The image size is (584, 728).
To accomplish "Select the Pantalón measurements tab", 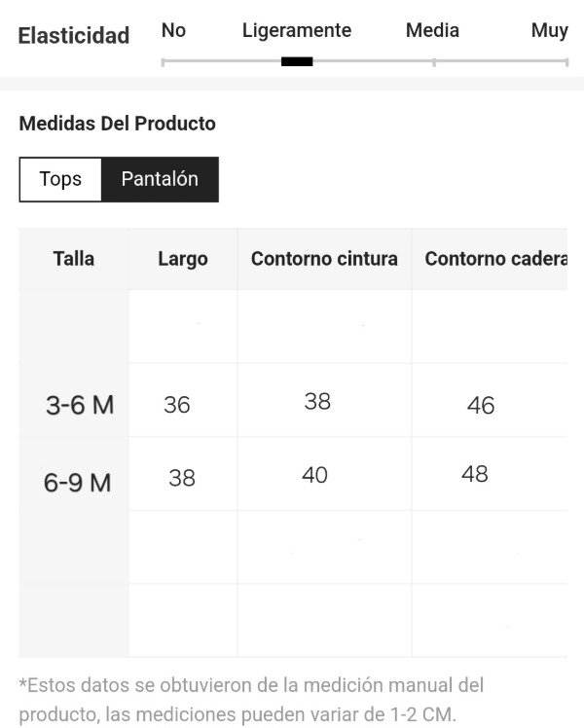I will [x=160, y=179].
